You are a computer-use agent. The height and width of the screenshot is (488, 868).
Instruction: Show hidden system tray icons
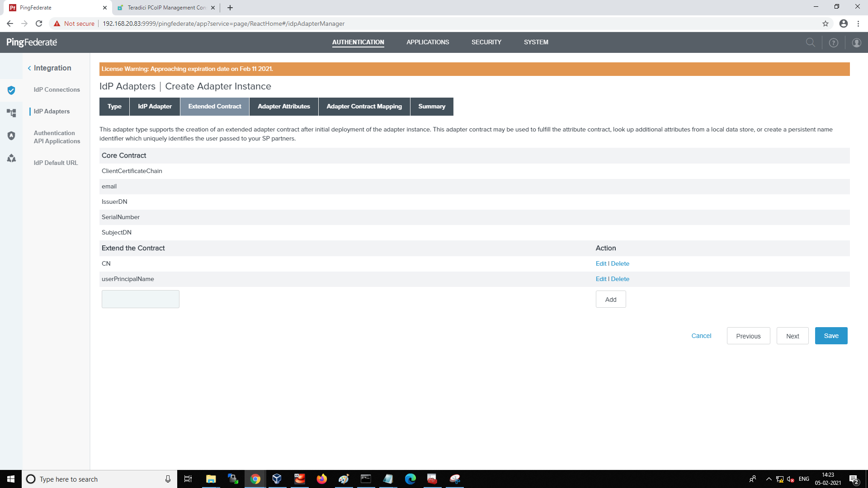(769, 479)
